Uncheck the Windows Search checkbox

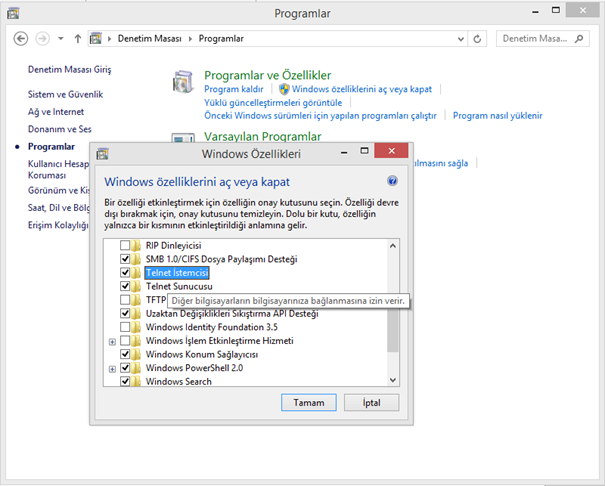click(125, 381)
